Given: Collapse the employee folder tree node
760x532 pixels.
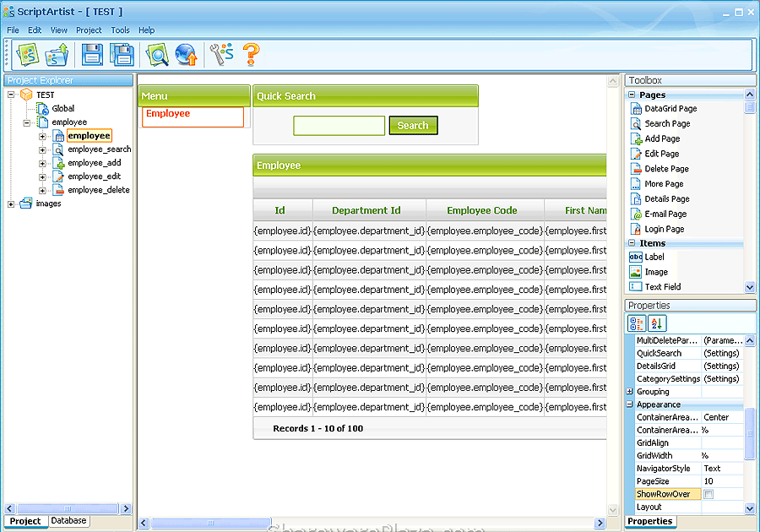Looking at the screenshot, I should [27, 122].
